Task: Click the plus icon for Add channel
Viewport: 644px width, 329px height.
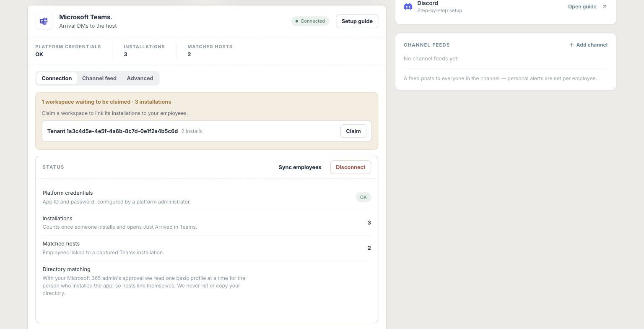Action: tap(571, 45)
